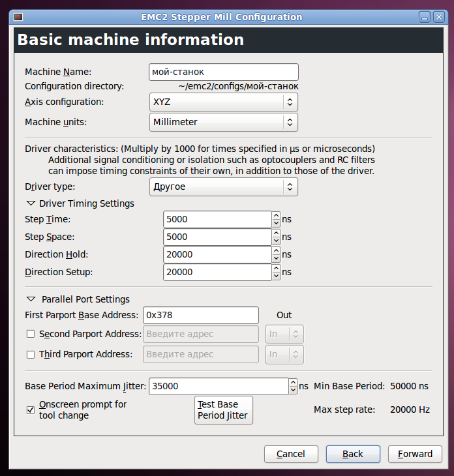This screenshot has height=476, width=454.
Task: Edit the First Parport Base Address field
Action: pos(201,316)
